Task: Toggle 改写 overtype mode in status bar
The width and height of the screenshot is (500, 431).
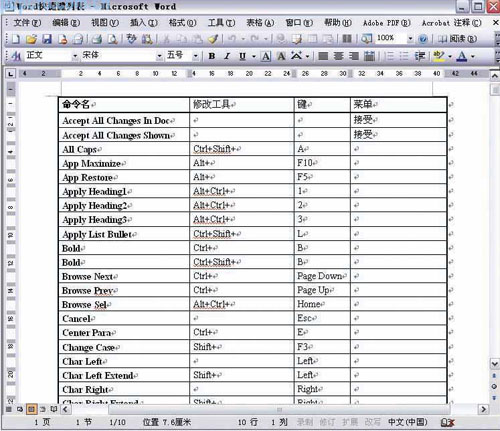Action: tap(372, 422)
